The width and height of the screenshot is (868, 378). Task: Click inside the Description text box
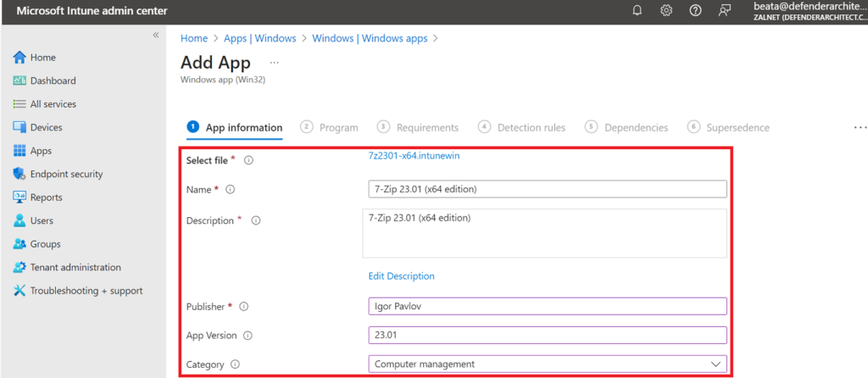(x=545, y=233)
